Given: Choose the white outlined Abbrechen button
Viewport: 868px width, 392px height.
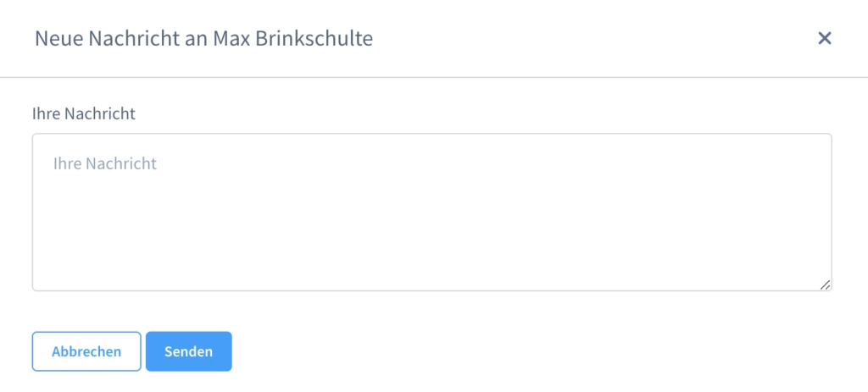Looking at the screenshot, I should (x=86, y=351).
